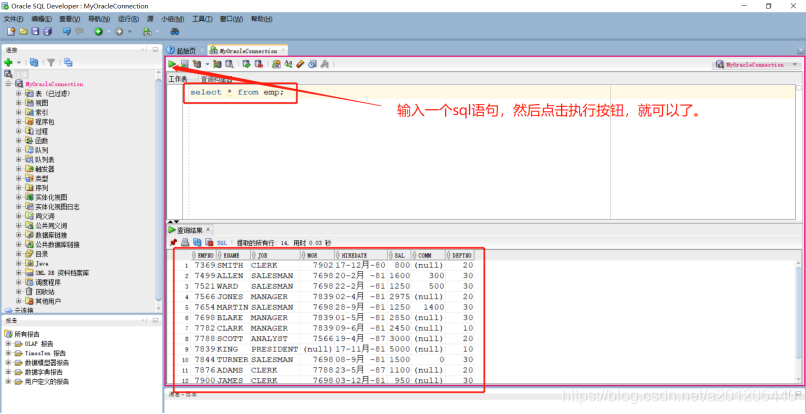Click the green Back navigation icon

(x=98, y=31)
